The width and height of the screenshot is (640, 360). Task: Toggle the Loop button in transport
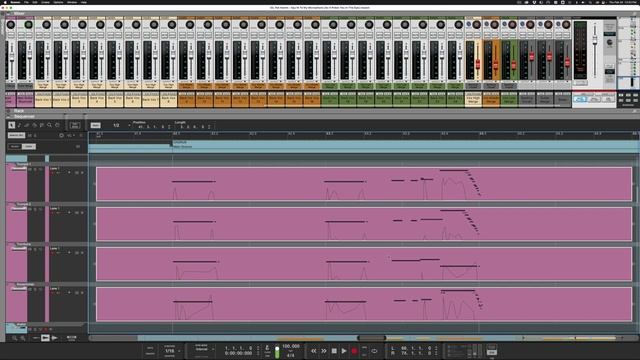[x=374, y=351]
